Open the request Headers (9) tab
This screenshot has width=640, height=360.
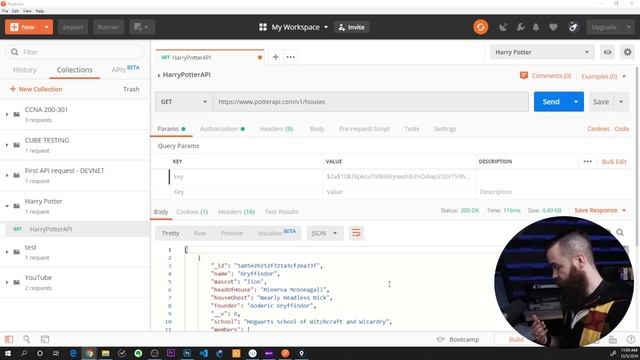pyautogui.click(x=276, y=129)
